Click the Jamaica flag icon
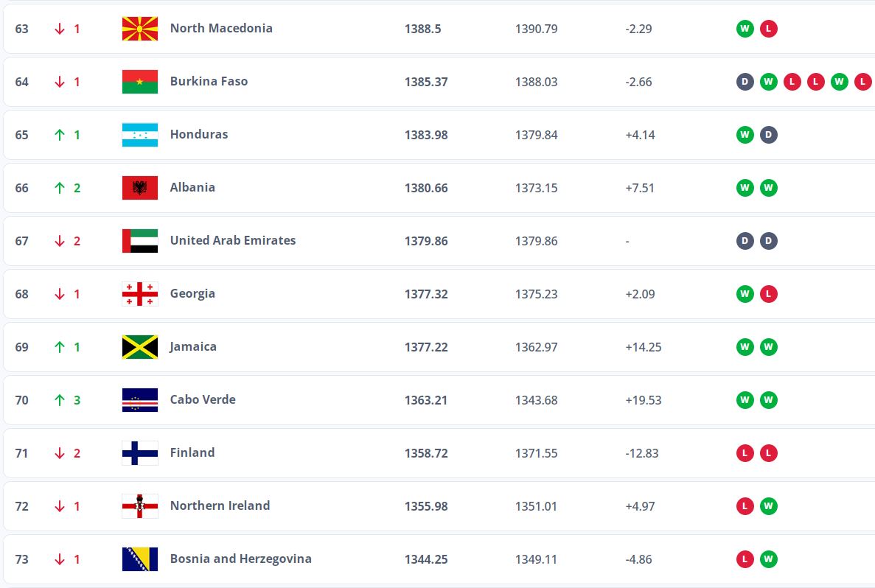This screenshot has height=588, width=875. point(139,347)
